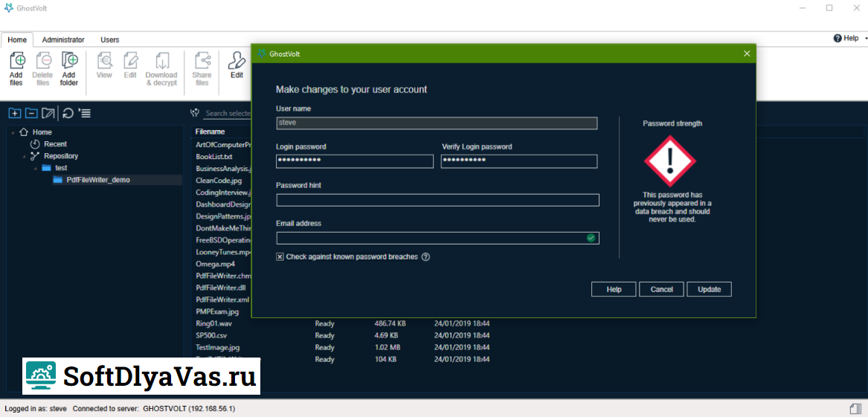Click the User name field showing steve
Viewport: 868px width, 417px height.
point(437,123)
